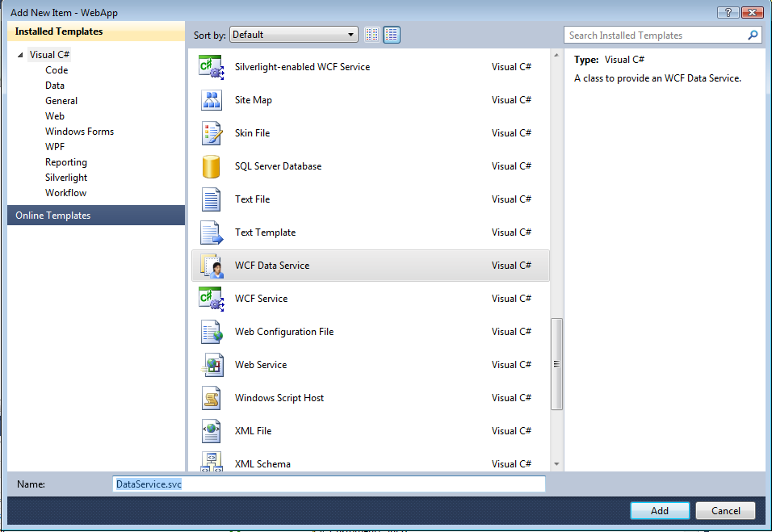Switch to small icons view
This screenshot has height=532, width=772.
(372, 35)
